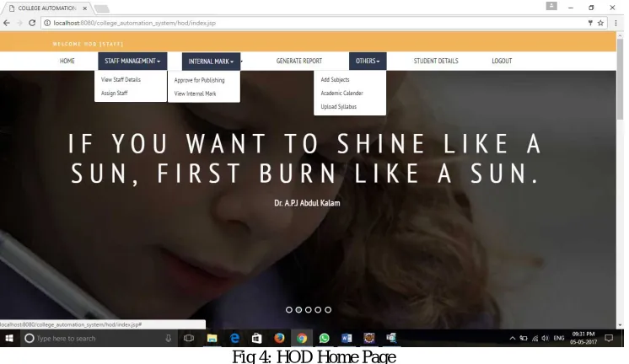Click the network Wi-Fi tray icon
The height and width of the screenshot is (364, 629).
click(535, 339)
